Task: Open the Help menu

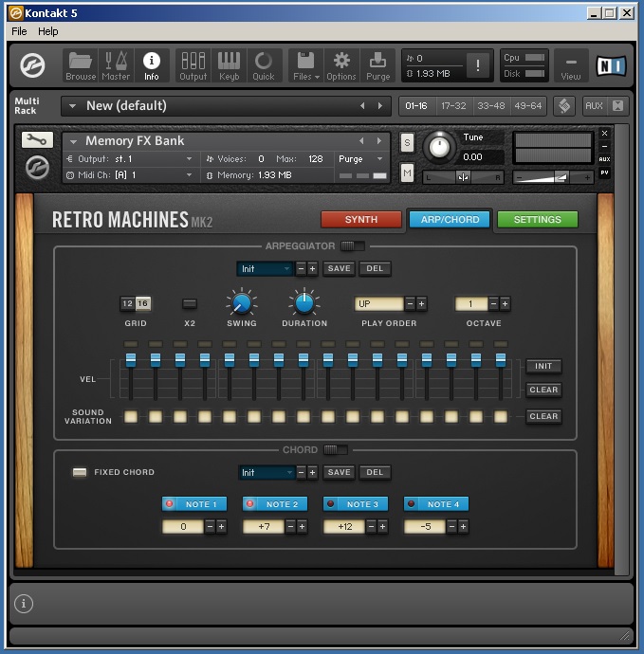Action: pyautogui.click(x=47, y=31)
